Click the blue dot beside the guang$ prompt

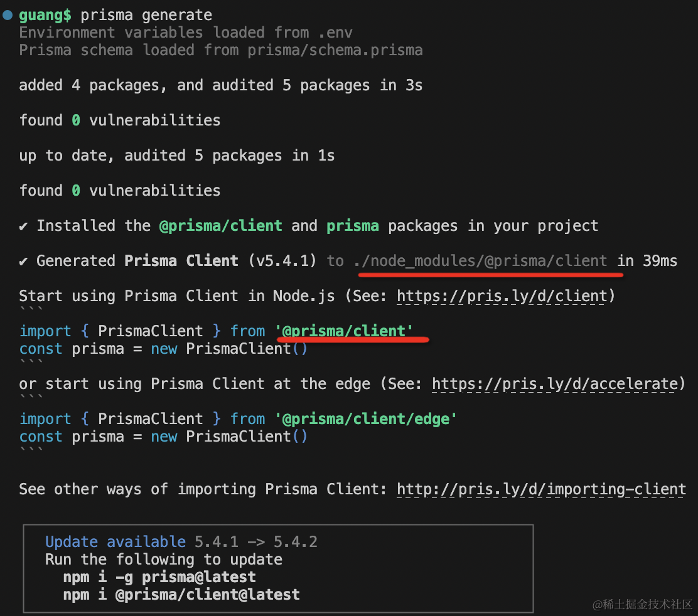[x=8, y=15]
